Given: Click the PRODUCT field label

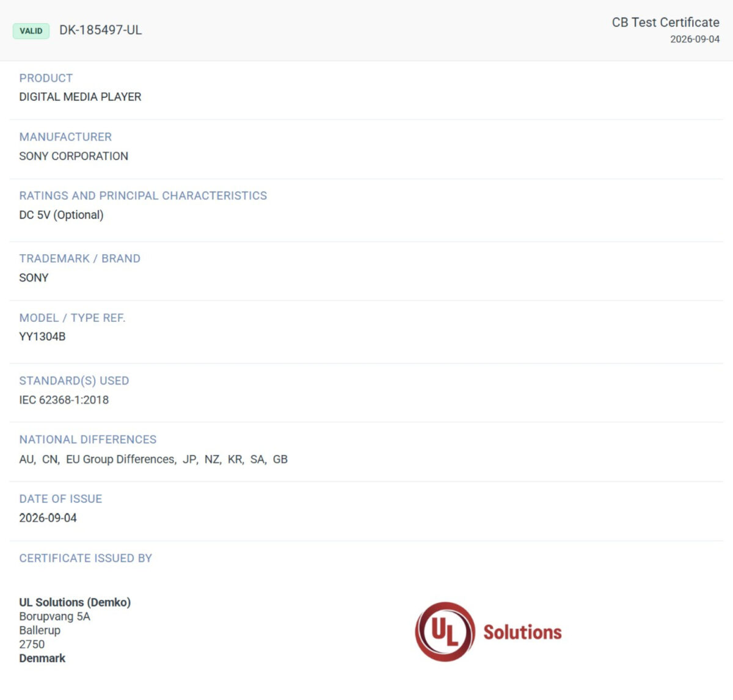Looking at the screenshot, I should pos(46,78).
